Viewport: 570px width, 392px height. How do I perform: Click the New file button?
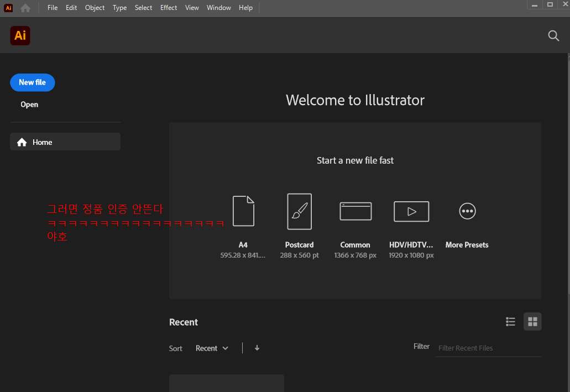33,82
